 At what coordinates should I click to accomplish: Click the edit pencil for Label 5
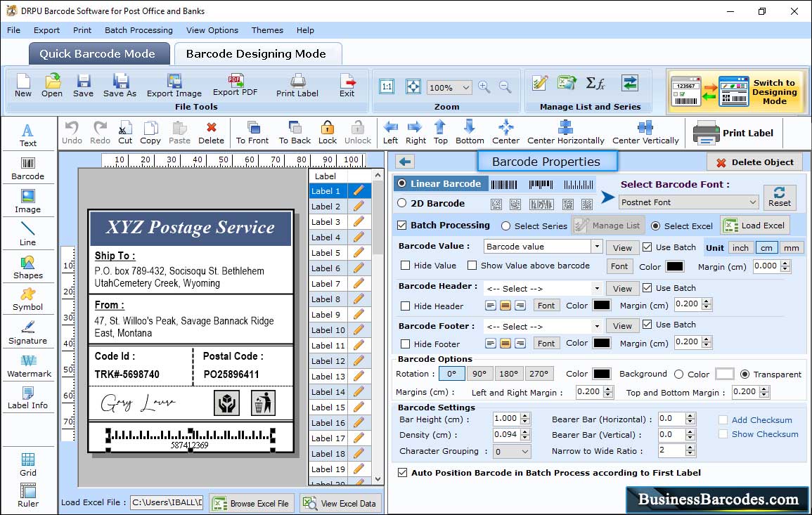click(x=359, y=253)
